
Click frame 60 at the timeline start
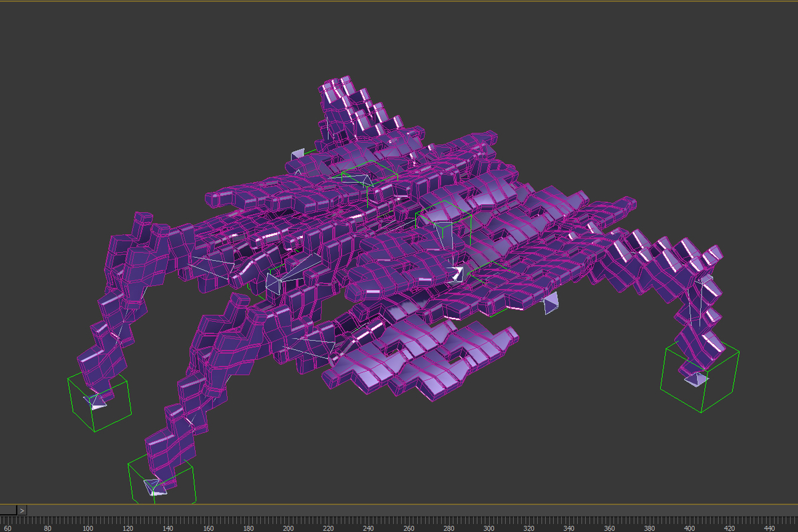click(x=7, y=525)
